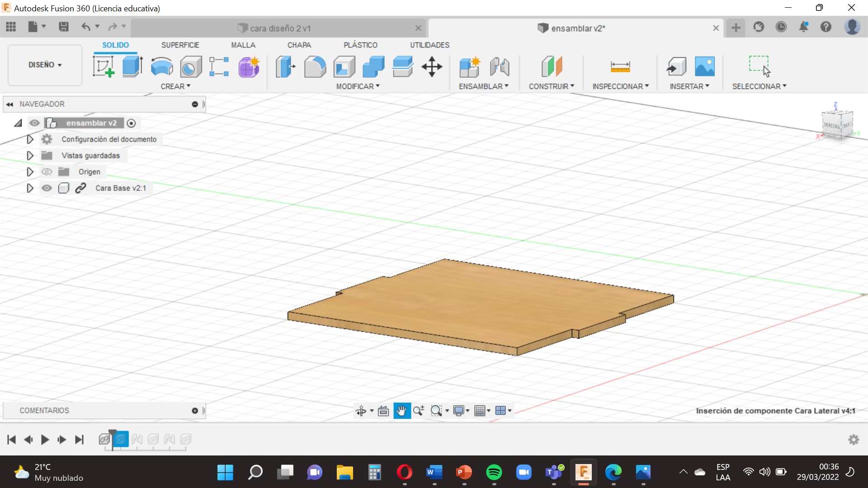Image resolution: width=868 pixels, height=488 pixels.
Task: Open timeline settings gear
Action: pyautogui.click(x=854, y=440)
